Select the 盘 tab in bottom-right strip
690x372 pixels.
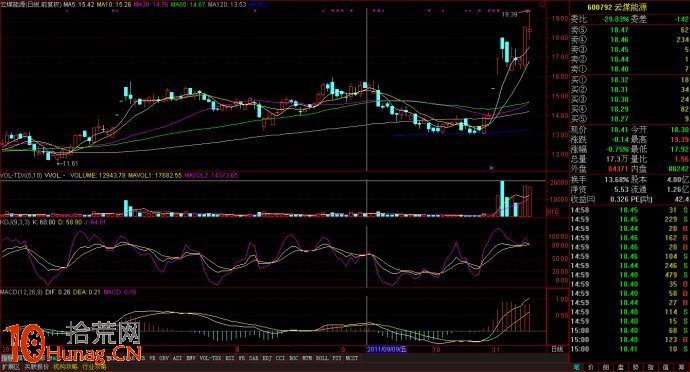pyautogui.click(x=621, y=367)
